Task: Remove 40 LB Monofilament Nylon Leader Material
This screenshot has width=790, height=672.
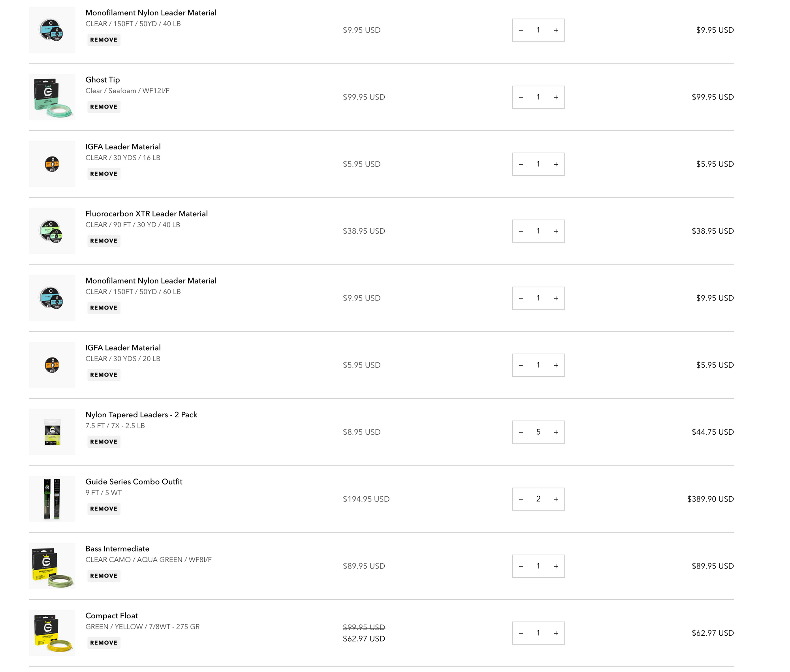Action: point(103,40)
